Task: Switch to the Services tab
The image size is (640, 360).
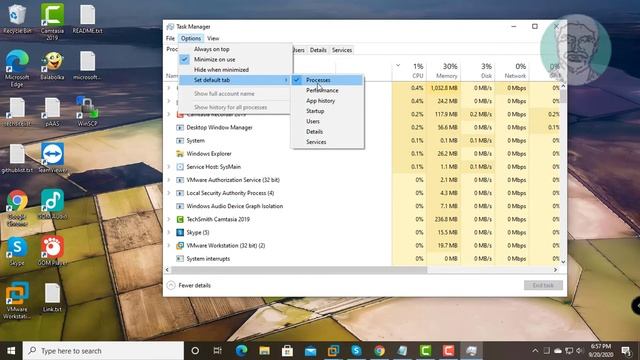Action: [x=342, y=50]
